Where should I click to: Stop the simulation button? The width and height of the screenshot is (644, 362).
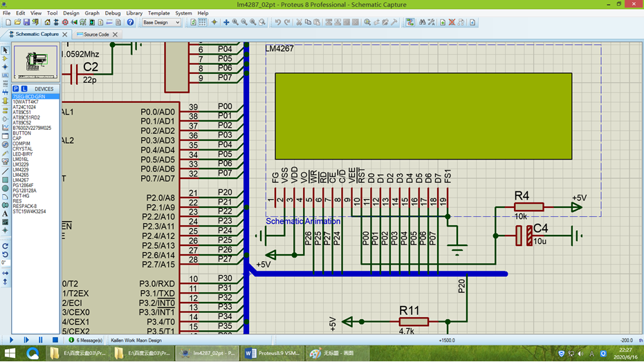point(55,340)
